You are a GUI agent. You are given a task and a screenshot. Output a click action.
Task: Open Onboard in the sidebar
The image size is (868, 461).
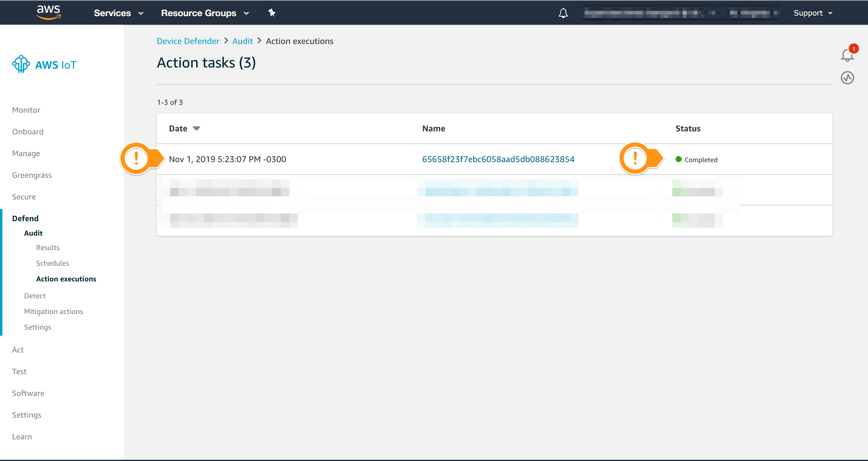[28, 132]
